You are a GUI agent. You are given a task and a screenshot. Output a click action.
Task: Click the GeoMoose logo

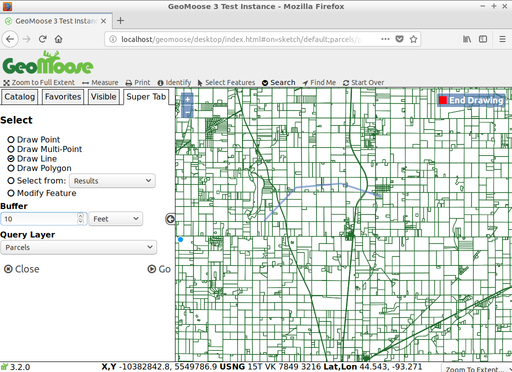click(48, 63)
